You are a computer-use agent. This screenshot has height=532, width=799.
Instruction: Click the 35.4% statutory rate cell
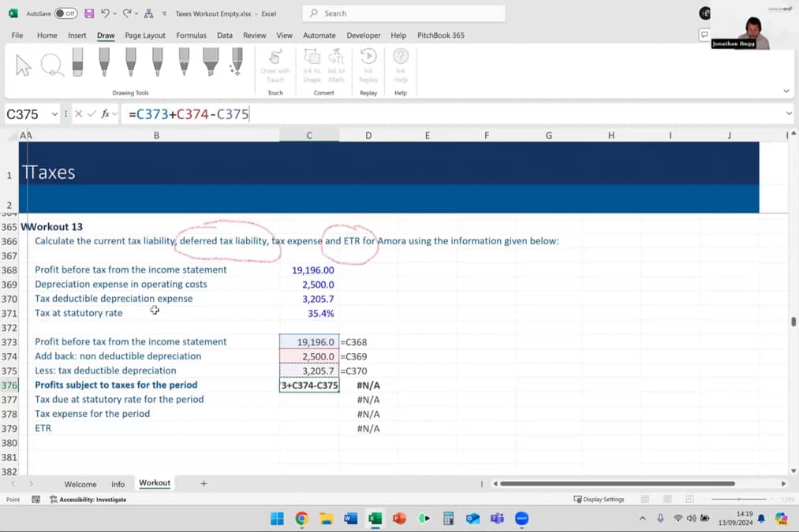[309, 313]
